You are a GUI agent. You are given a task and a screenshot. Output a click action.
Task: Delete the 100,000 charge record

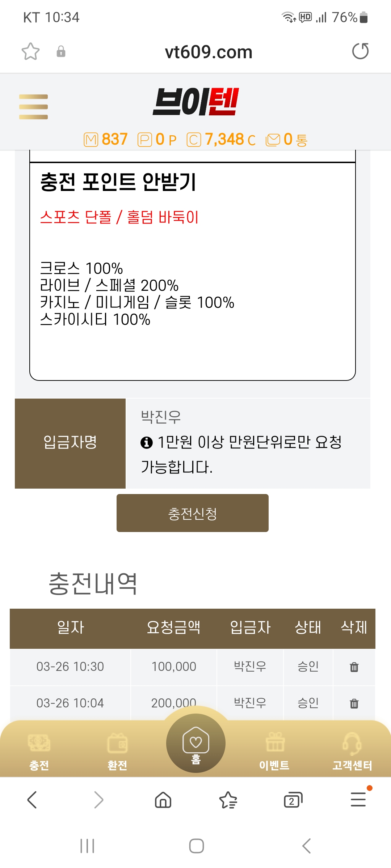click(354, 667)
